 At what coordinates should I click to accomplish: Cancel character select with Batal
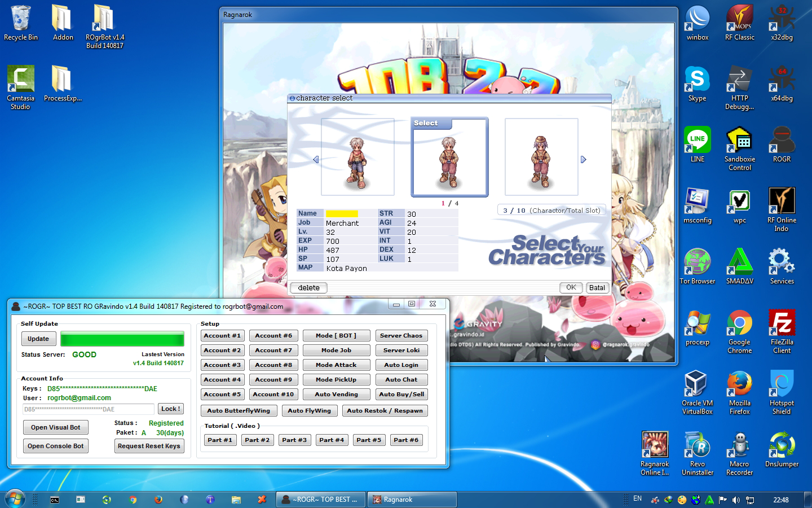coord(597,287)
